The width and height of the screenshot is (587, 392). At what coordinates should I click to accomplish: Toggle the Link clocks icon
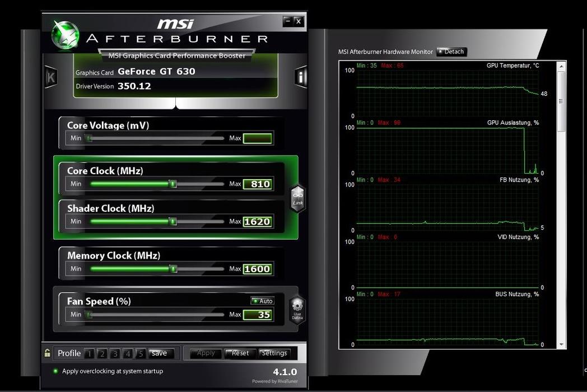click(298, 198)
